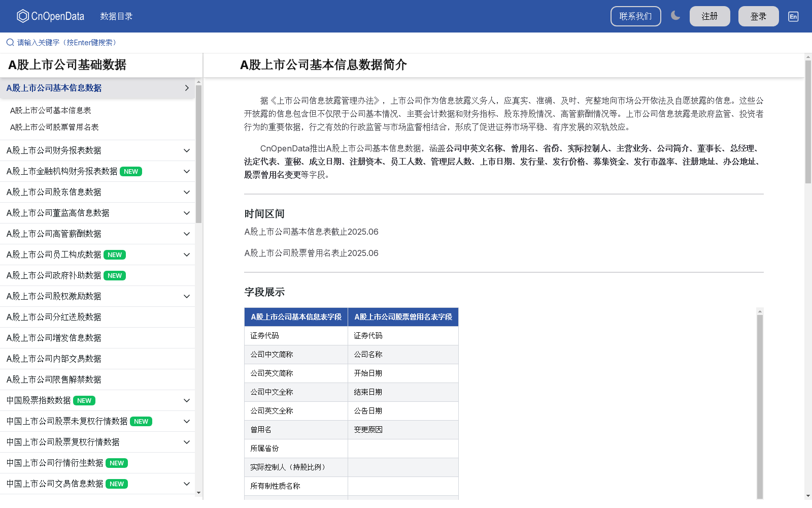The image size is (812, 508).
Task: Toggle the A股上市公司股东信息数据 section
Action: pos(186,192)
